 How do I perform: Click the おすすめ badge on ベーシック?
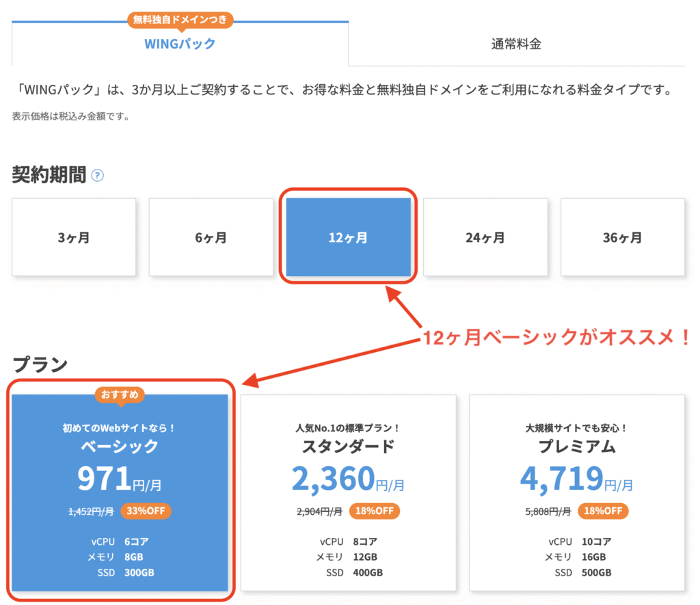[x=120, y=394]
